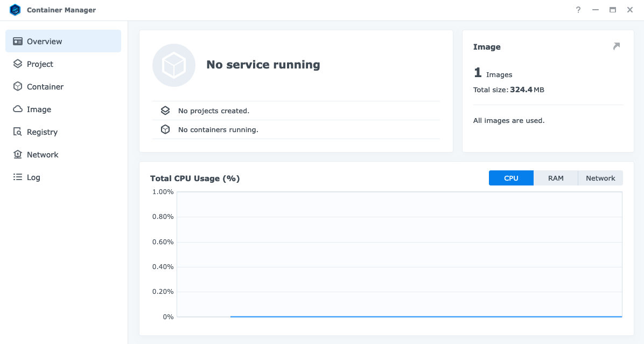Open help with the question mark icon
This screenshot has width=644, height=344.
pos(578,10)
